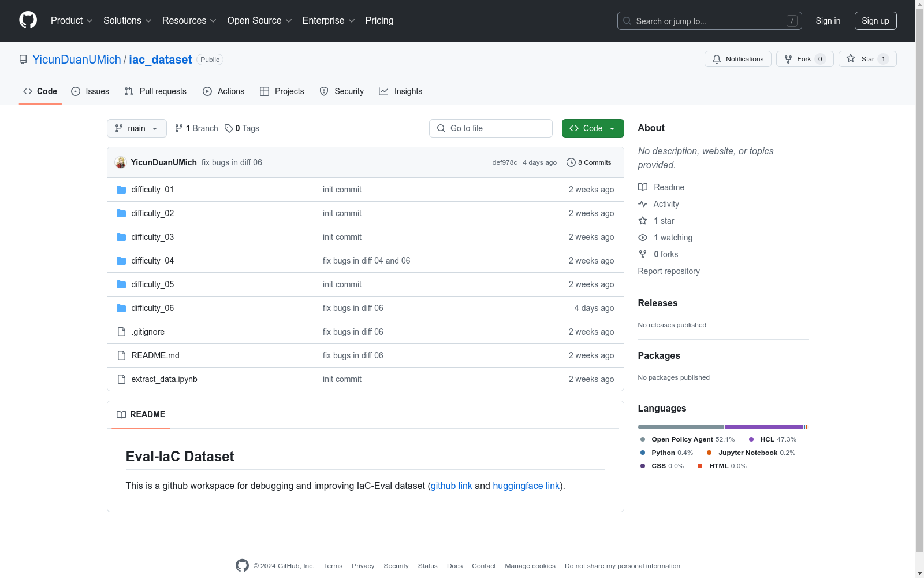The image size is (924, 578).
Task: Open the YicunDuanUMich owner profile link
Action: point(77,60)
